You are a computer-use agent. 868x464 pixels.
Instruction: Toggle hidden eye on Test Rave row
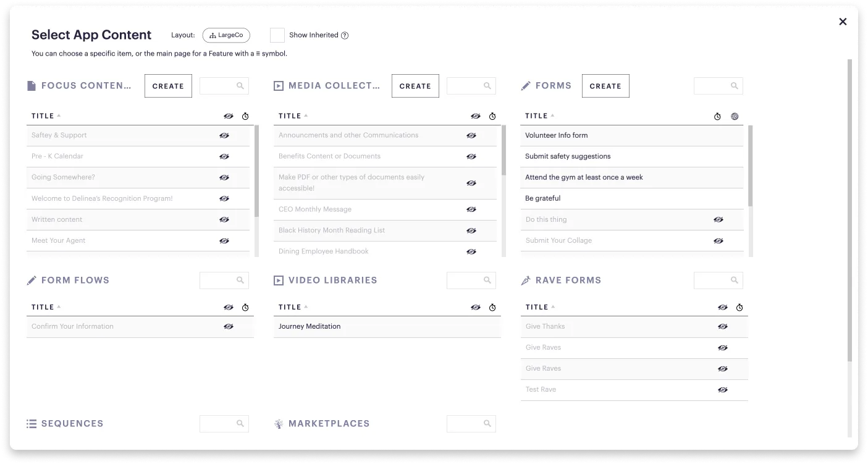[723, 390]
